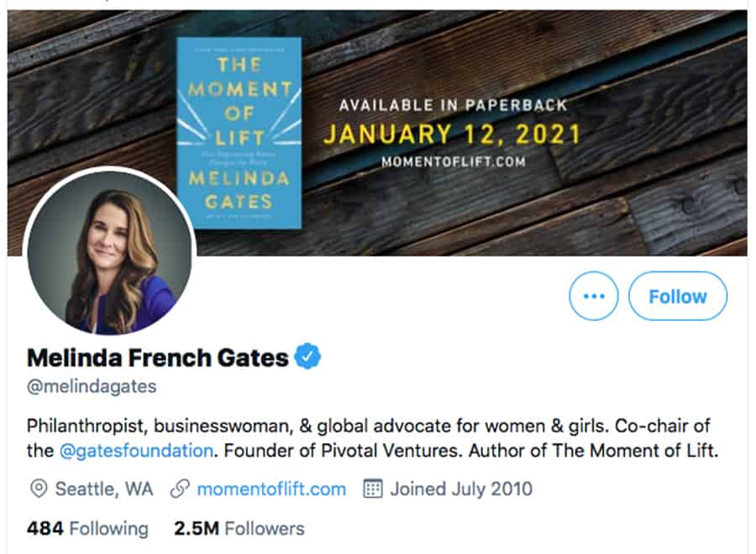Click MOMENTOFLIFT.COM text in the banner

(x=454, y=161)
